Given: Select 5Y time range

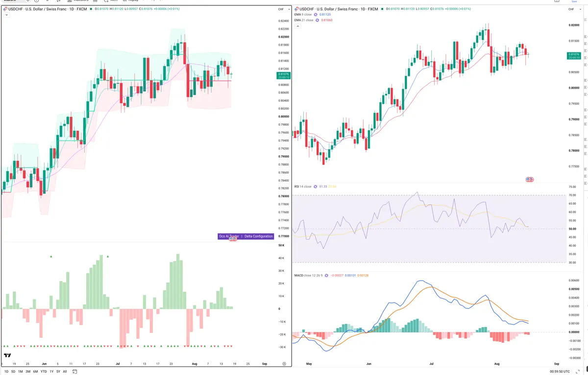Looking at the screenshot, I should click(x=58, y=372).
